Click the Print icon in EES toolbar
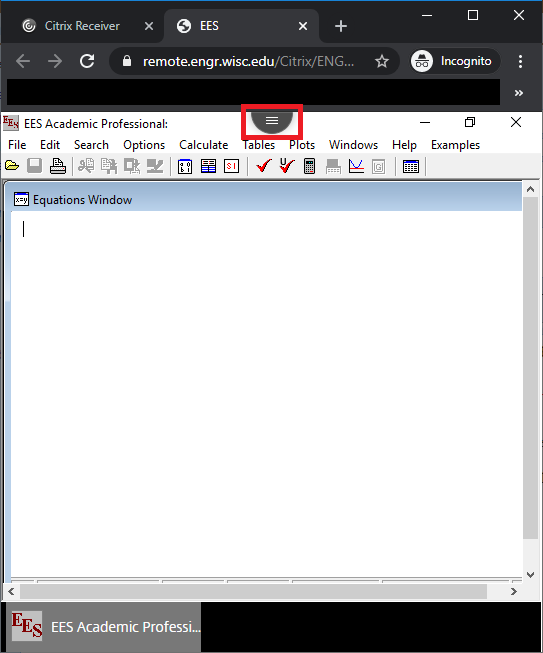543x653 pixels. [58, 166]
